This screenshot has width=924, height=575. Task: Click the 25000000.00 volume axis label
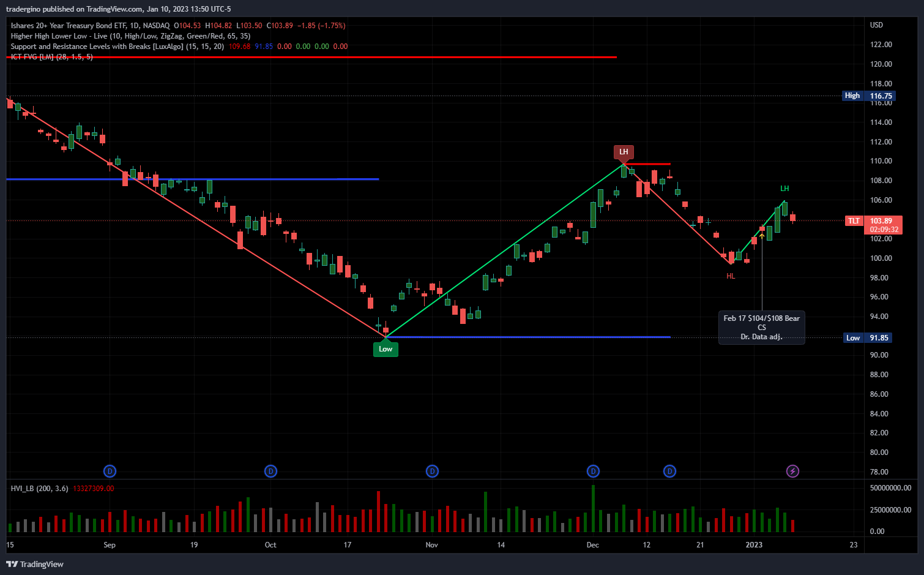[890, 510]
